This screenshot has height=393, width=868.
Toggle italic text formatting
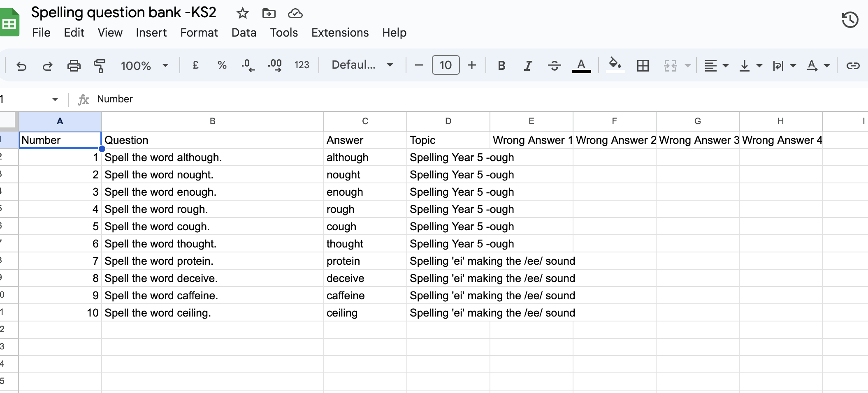528,66
